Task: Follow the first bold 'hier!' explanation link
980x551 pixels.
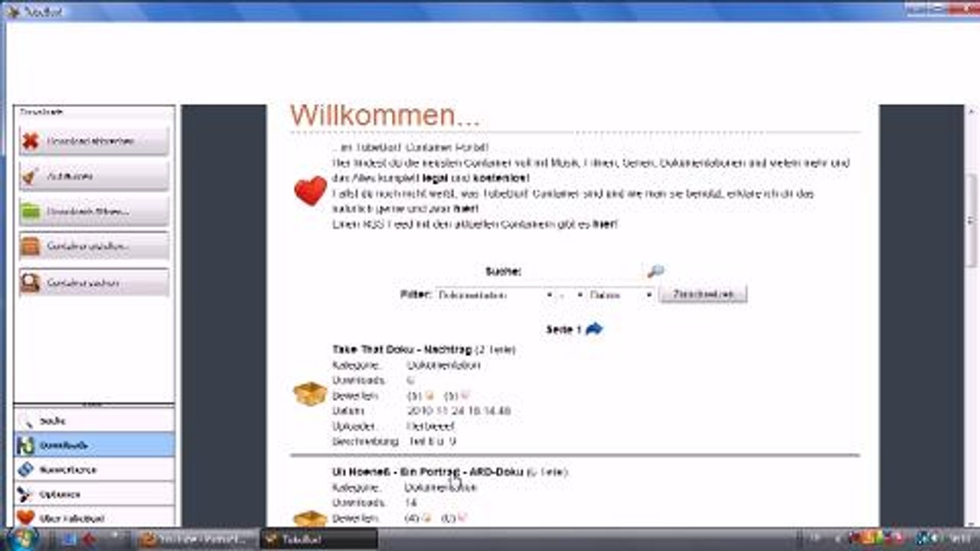Action: [466, 209]
